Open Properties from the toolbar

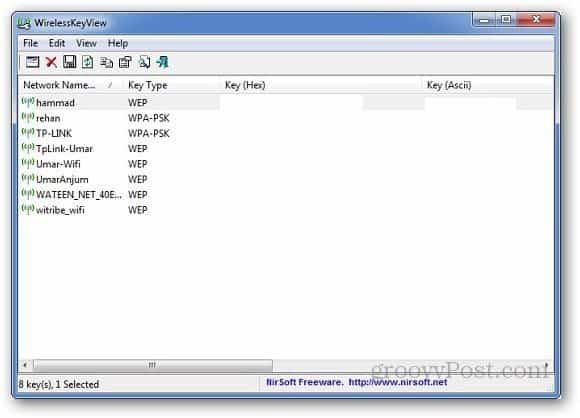tap(125, 62)
